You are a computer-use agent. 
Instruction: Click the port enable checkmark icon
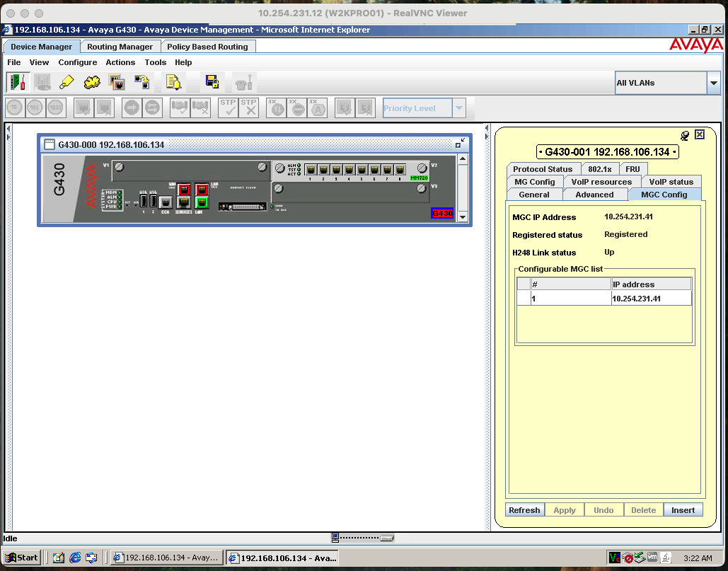point(83,108)
